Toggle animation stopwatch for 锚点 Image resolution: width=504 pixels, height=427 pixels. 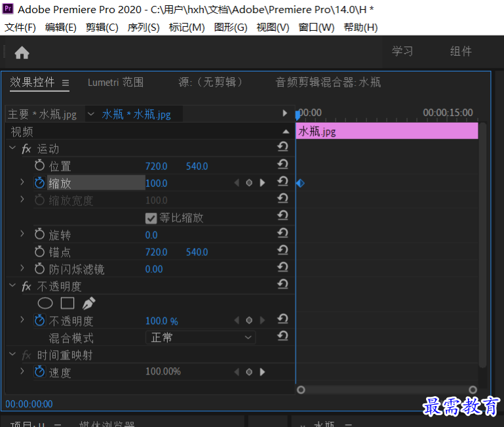tap(39, 252)
